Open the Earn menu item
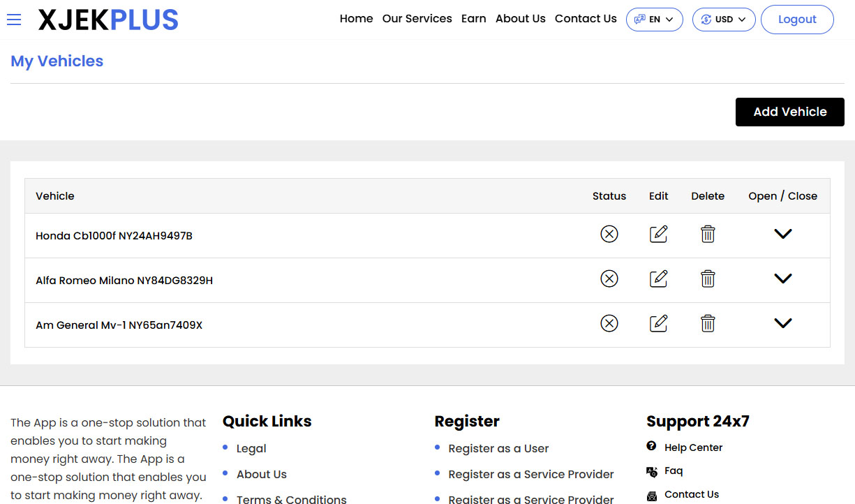The height and width of the screenshot is (504, 855). pyautogui.click(x=473, y=19)
